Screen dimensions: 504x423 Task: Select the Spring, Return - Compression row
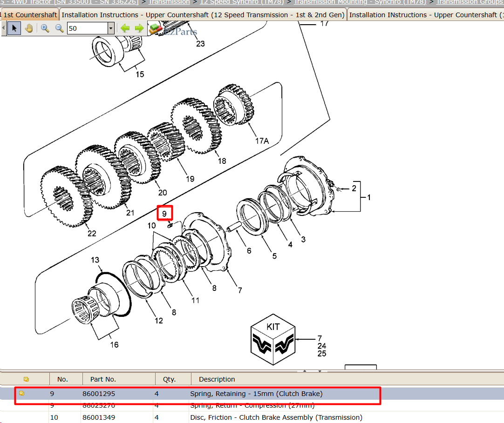[252, 406]
